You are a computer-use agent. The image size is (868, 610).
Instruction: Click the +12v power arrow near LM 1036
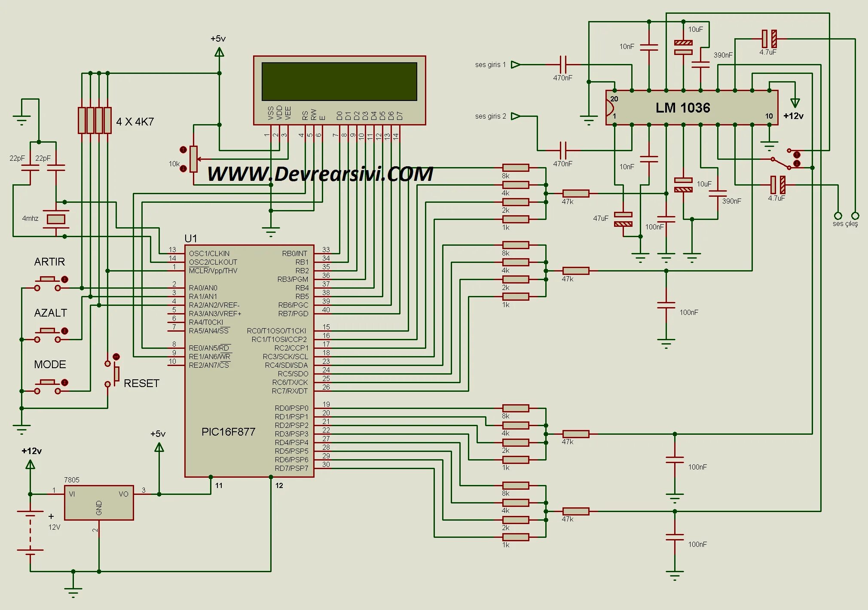tap(795, 103)
